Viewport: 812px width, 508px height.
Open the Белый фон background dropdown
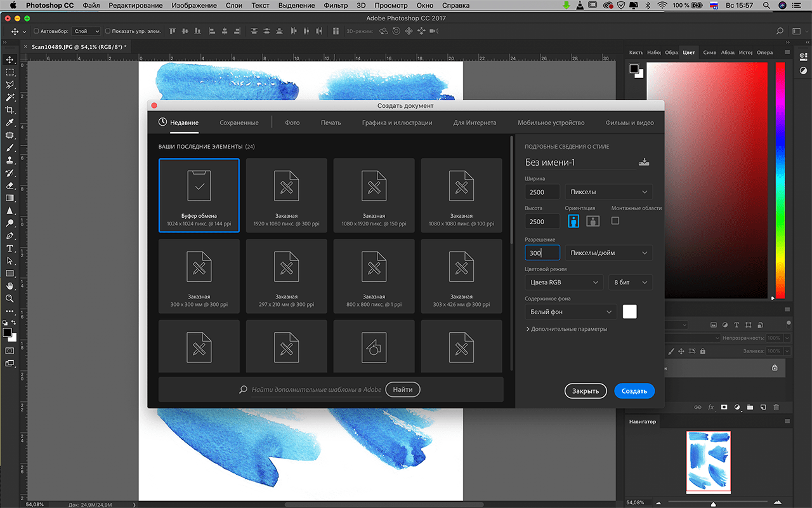pos(571,312)
